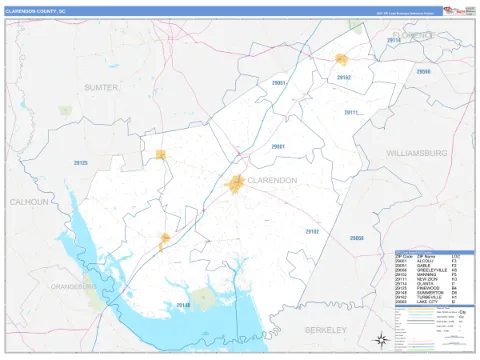Viewport: 480px width, 360px height.
Task: Click the CLARENDON county label
Action: point(272,180)
